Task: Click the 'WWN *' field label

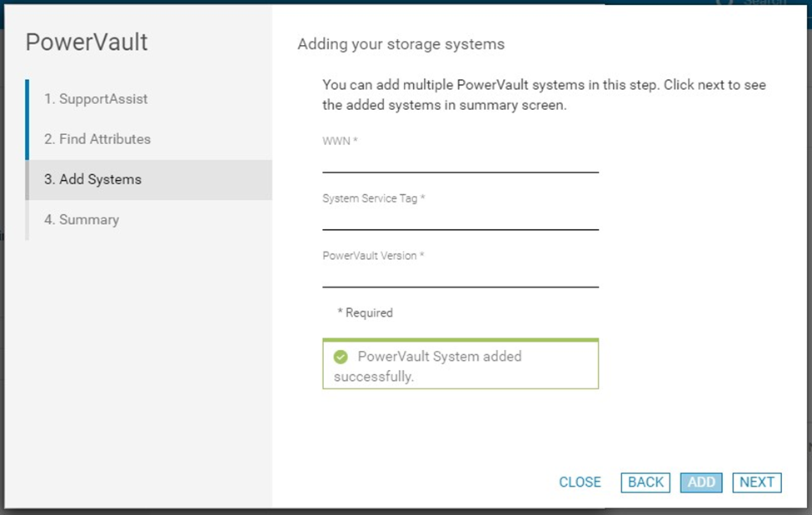Action: point(340,142)
